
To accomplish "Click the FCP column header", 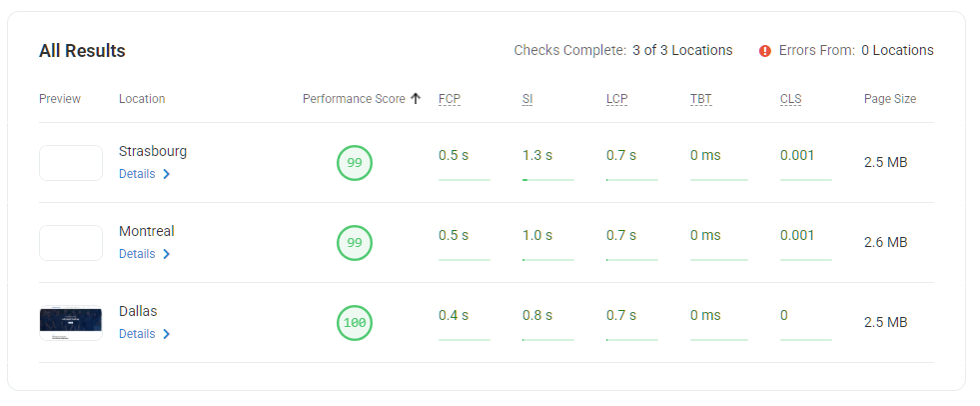I will point(450,99).
